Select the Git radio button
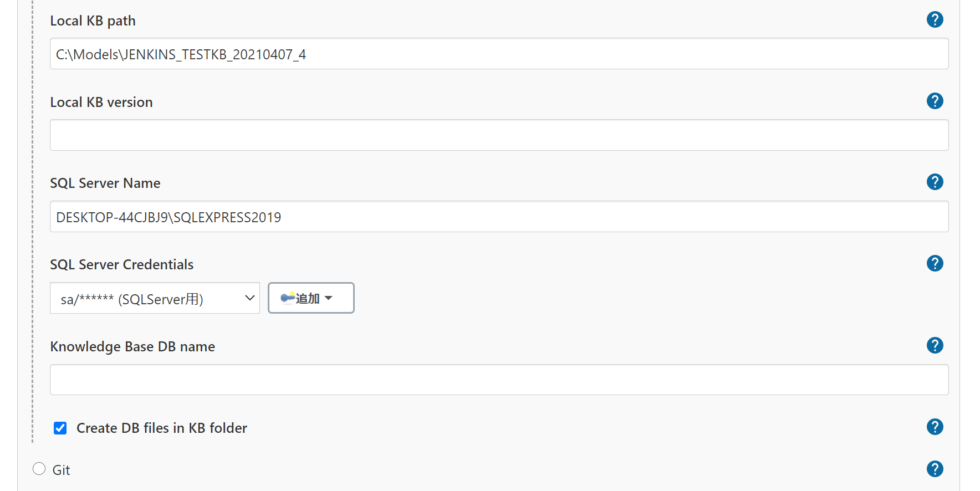 tap(39, 469)
